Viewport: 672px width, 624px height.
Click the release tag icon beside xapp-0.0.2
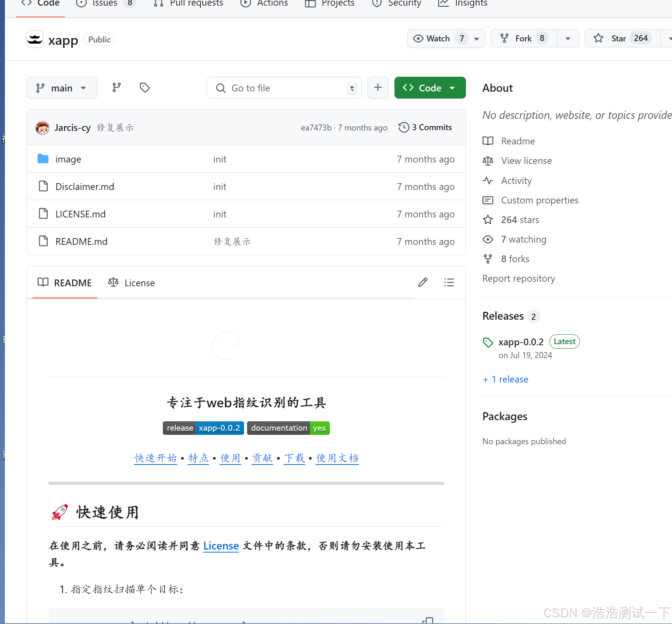[x=488, y=342]
